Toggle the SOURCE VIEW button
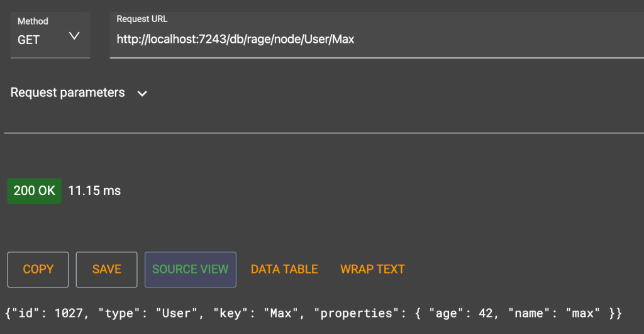This screenshot has width=644, height=334. click(x=190, y=269)
